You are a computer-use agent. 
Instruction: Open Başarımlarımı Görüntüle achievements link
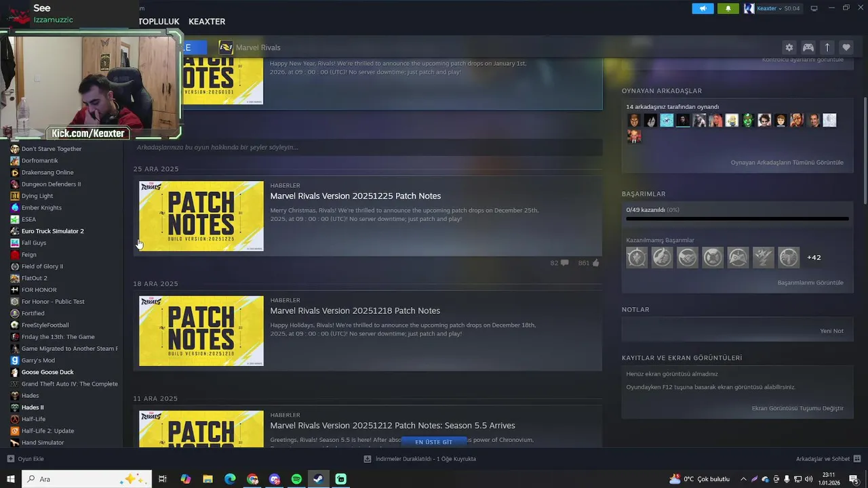(810, 283)
